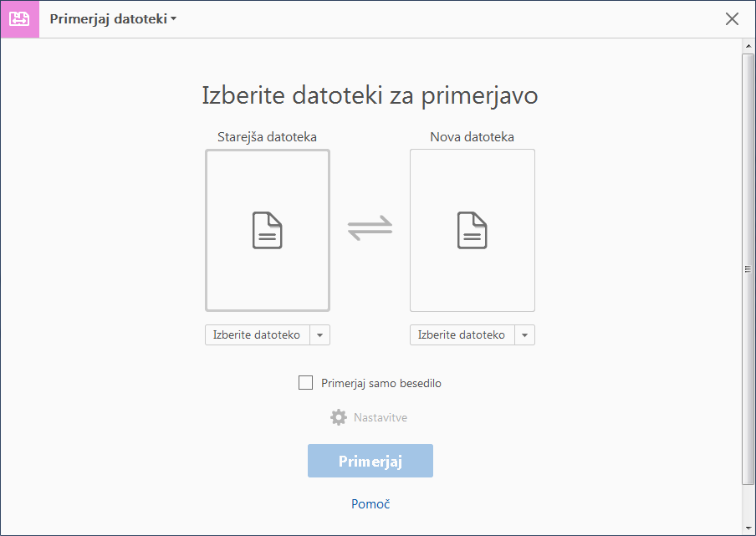756x536 pixels.
Task: Open the Nastavitve settings label
Action: [381, 417]
